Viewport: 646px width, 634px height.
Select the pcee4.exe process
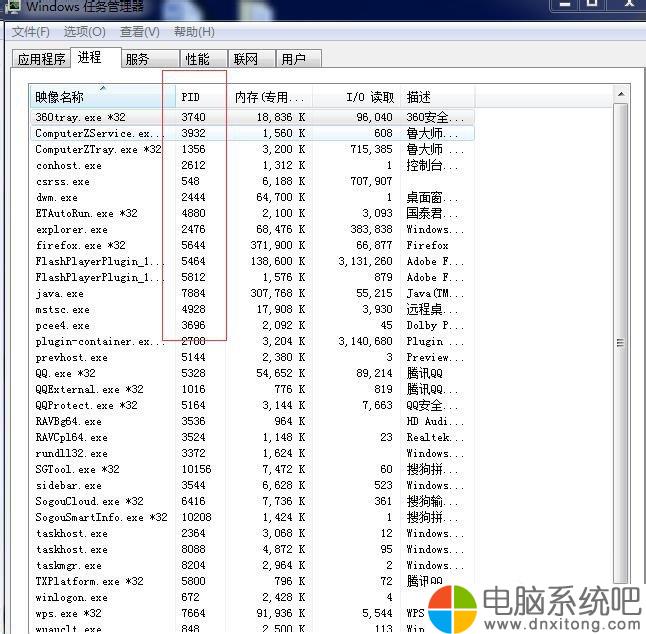(252, 325)
